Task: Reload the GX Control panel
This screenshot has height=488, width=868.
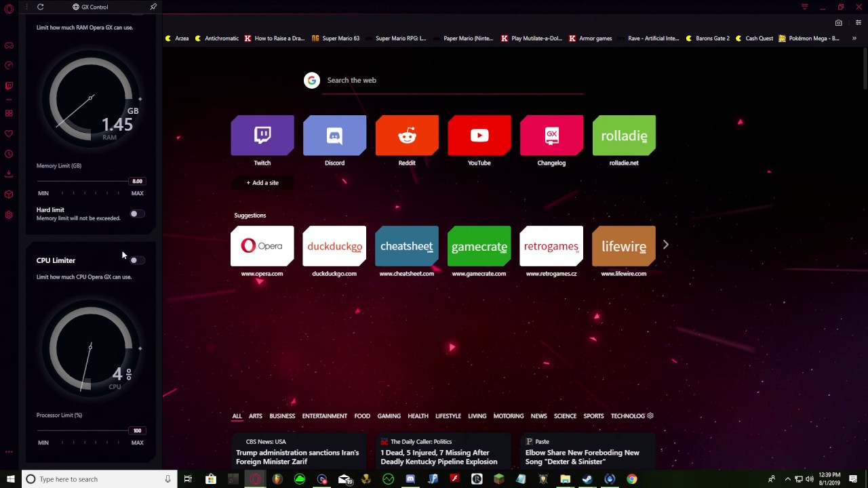Action: (41, 7)
